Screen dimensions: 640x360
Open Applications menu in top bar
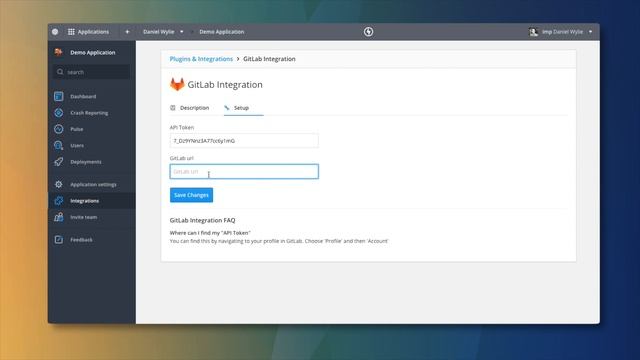point(93,32)
